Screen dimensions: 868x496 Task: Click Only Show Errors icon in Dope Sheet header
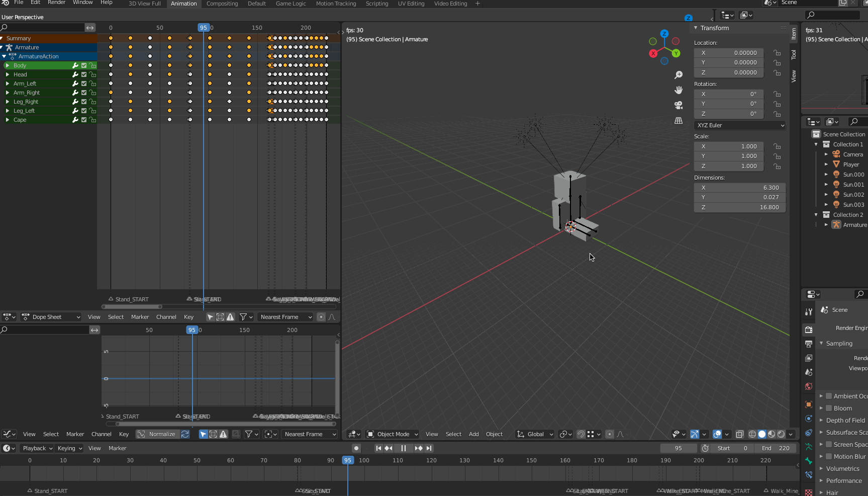[230, 317]
